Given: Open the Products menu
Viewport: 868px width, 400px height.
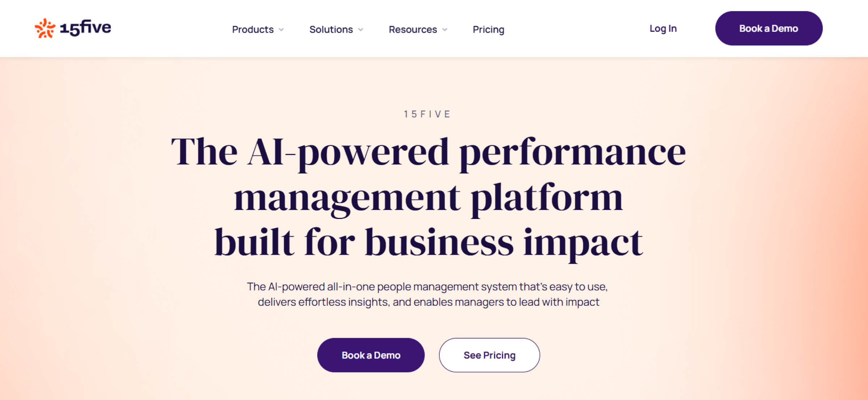Looking at the screenshot, I should (x=253, y=29).
